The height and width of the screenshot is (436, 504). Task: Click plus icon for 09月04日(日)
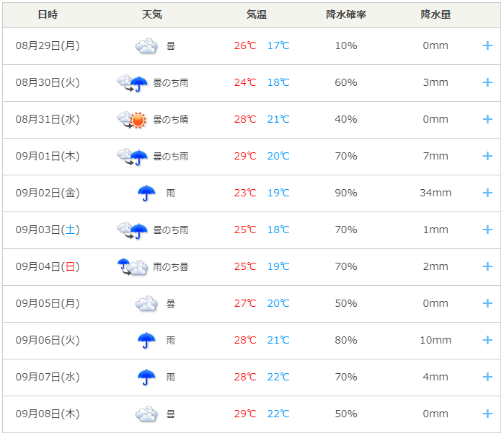pyautogui.click(x=487, y=266)
